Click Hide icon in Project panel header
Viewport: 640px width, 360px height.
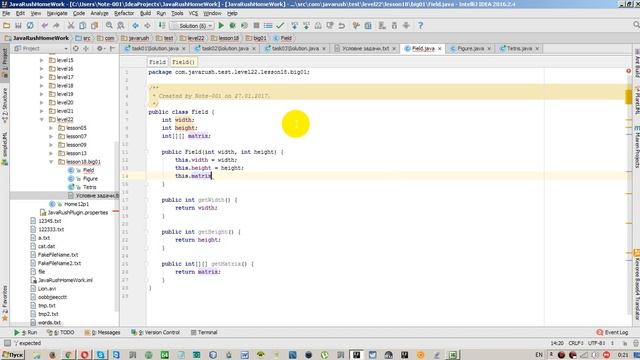(x=112, y=48)
